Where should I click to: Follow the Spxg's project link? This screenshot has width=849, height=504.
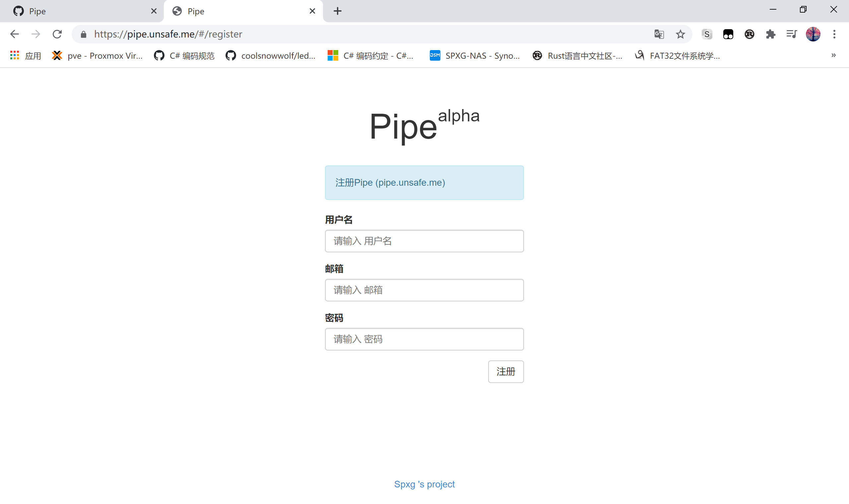pyautogui.click(x=424, y=484)
